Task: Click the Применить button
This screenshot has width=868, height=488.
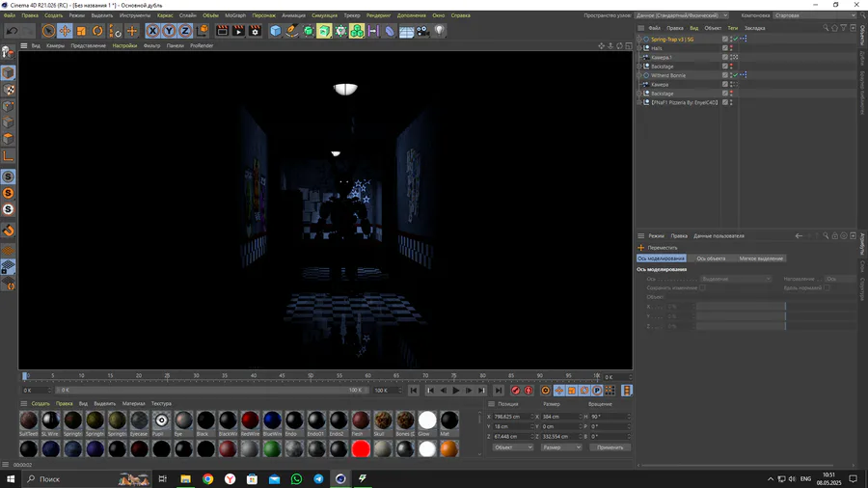Action: [x=610, y=447]
